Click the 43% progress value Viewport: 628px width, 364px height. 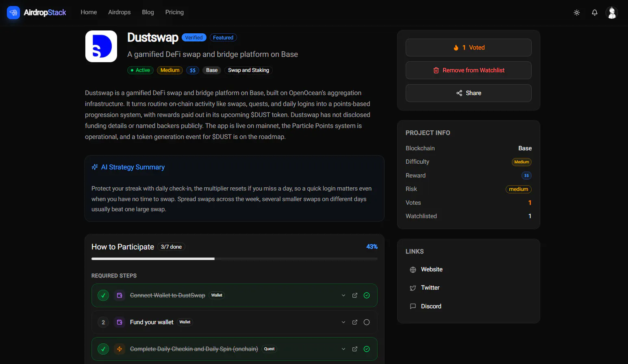[372, 247]
